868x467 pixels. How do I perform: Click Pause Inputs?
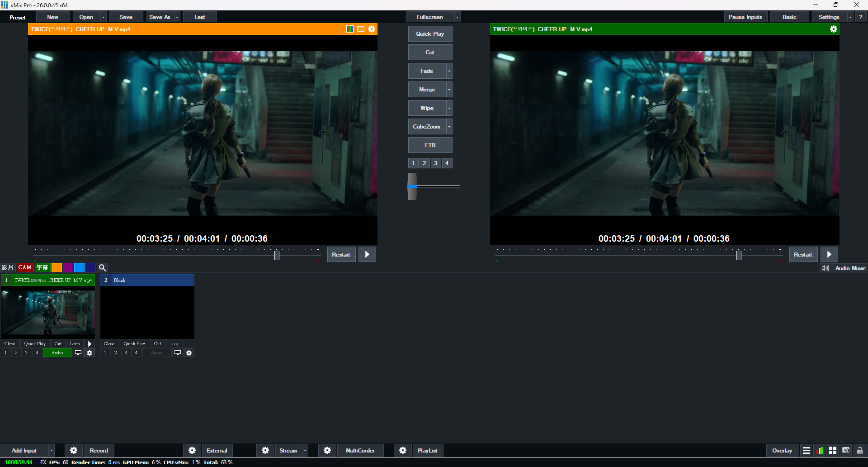click(745, 17)
